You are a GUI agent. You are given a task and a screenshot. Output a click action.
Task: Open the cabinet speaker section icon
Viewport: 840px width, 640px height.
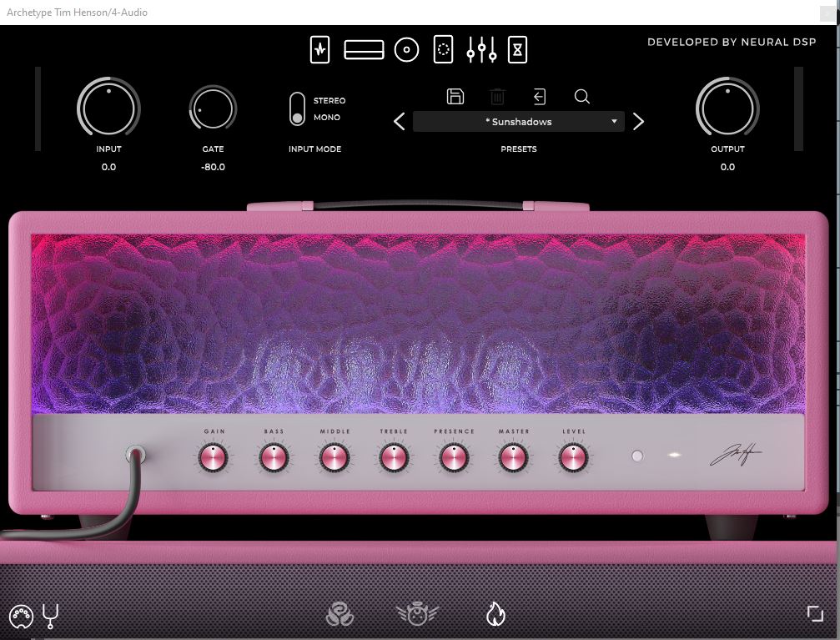pos(406,50)
